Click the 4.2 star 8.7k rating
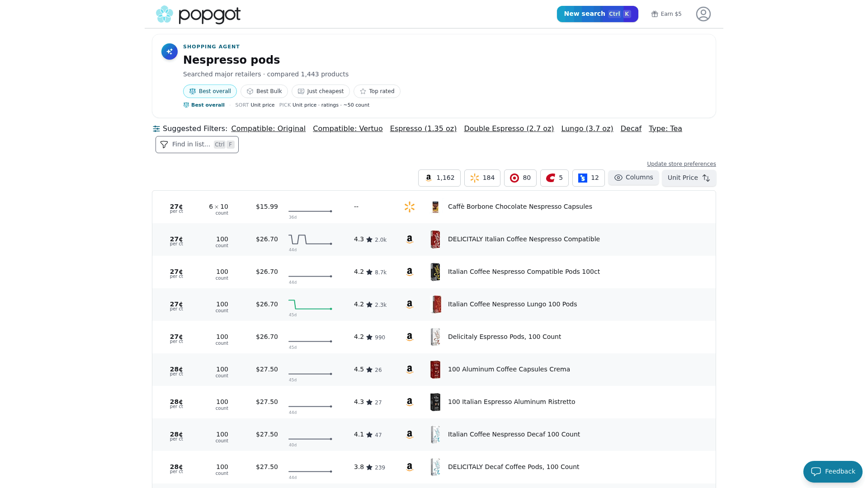Image resolution: width=868 pixels, height=488 pixels. click(370, 272)
